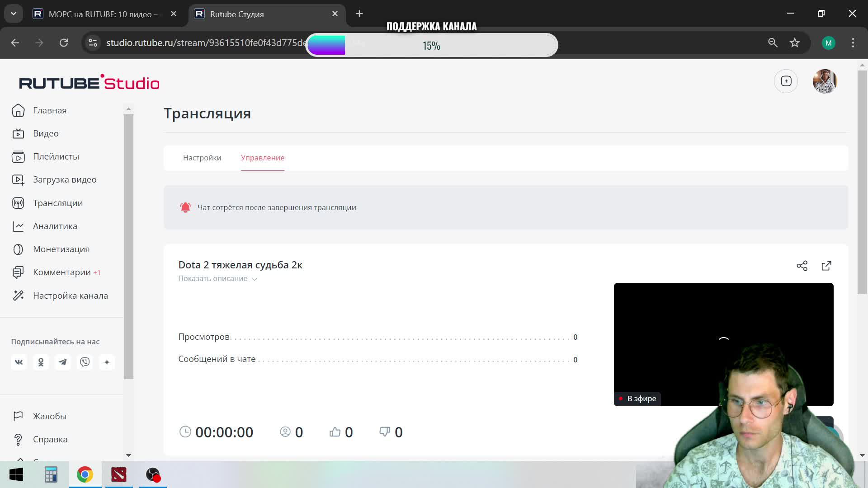Click the Telegram social icon
Image resolution: width=868 pixels, height=488 pixels.
pyautogui.click(x=63, y=362)
